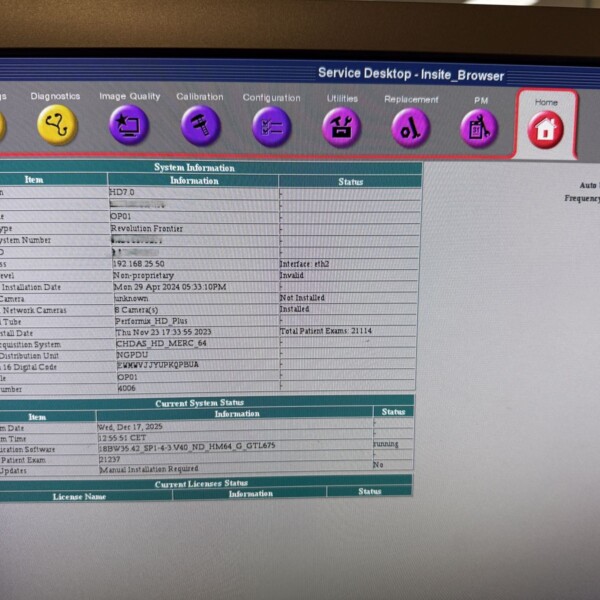The width and height of the screenshot is (600, 600).
Task: Switch to the Home tab label
Action: tap(546, 102)
